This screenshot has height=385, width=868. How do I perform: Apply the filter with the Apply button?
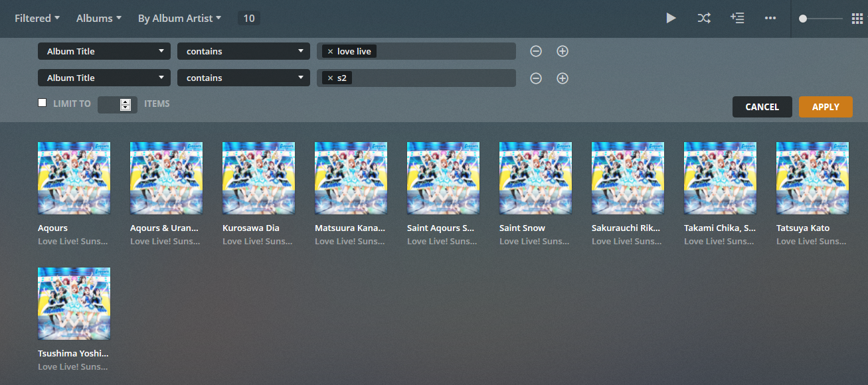825,107
